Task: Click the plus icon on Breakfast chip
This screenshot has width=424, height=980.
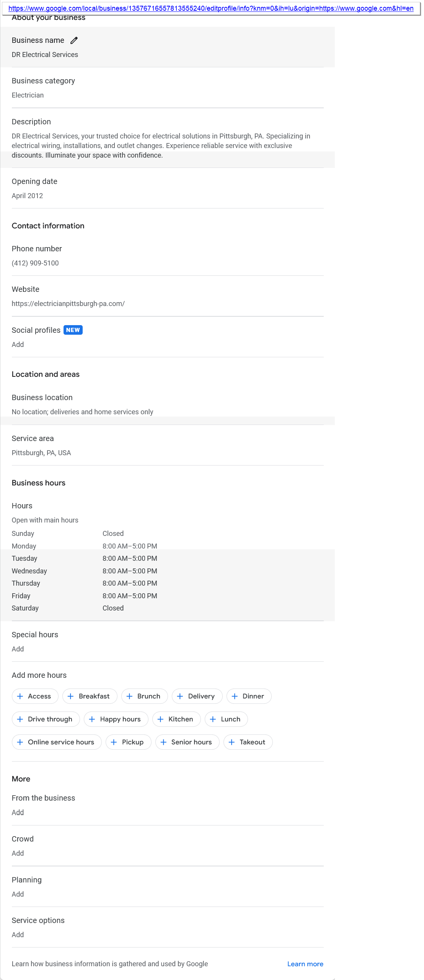Action: coord(70,696)
